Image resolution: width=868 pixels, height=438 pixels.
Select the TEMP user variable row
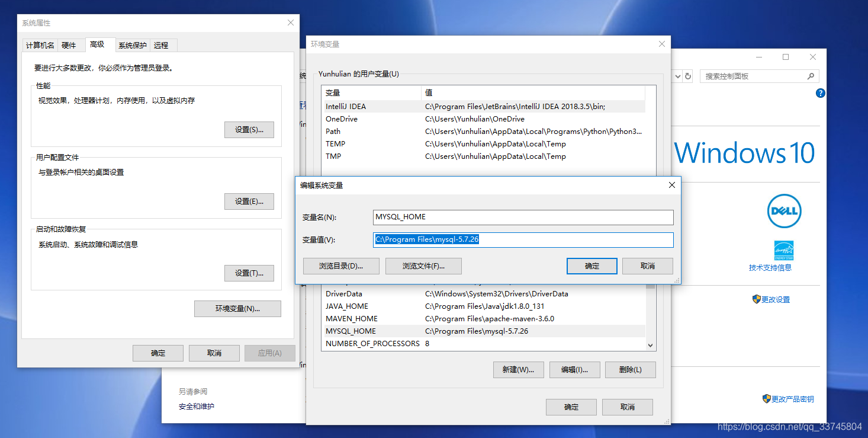[484, 144]
